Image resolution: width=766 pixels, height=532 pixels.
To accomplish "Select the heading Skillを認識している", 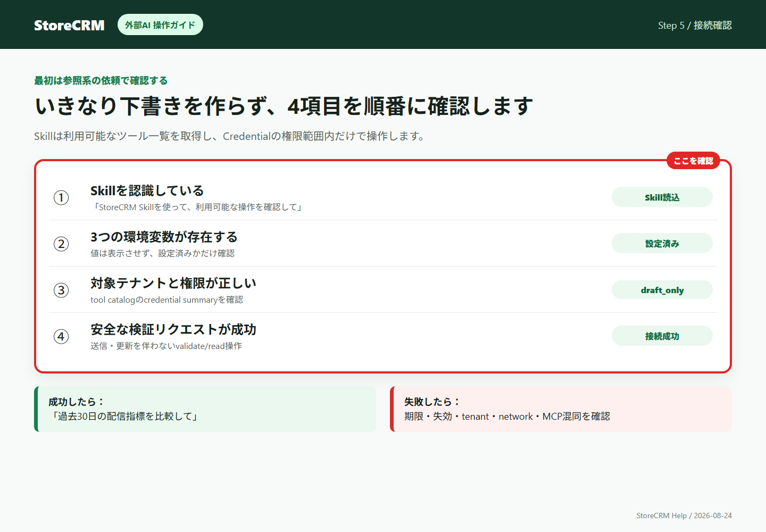I will tap(147, 190).
